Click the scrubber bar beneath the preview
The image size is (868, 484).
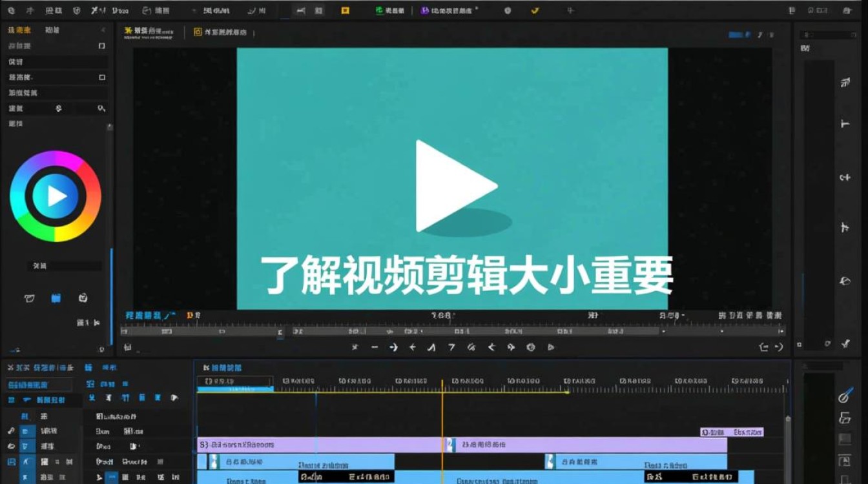pyautogui.click(x=452, y=331)
